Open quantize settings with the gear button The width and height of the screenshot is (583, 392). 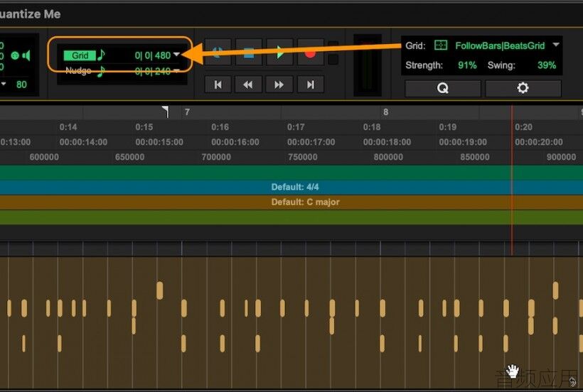tap(523, 88)
